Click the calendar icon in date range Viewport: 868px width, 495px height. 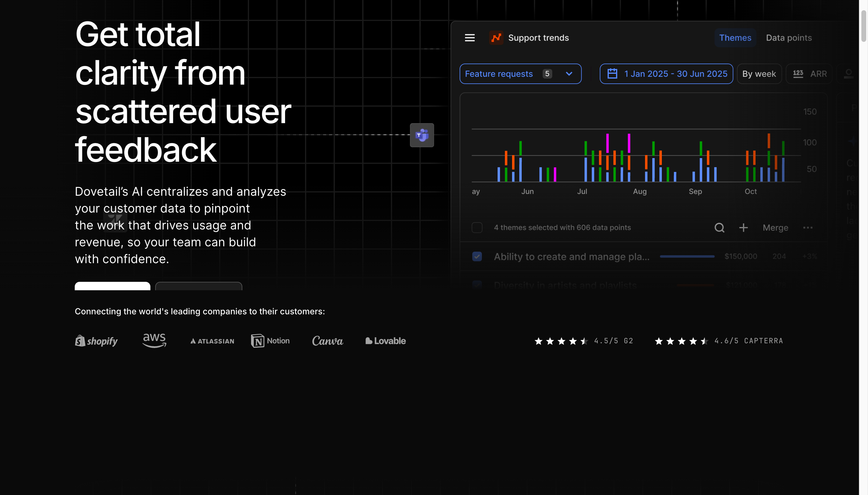tap(612, 74)
